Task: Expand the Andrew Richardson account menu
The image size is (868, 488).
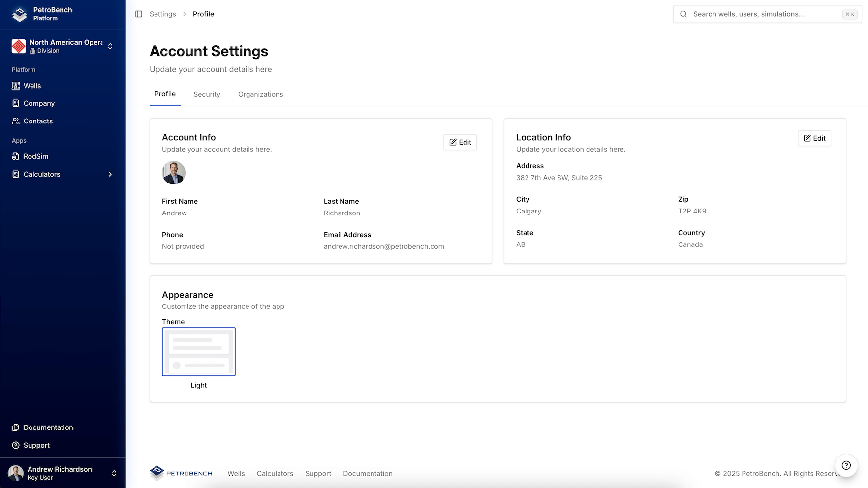Action: pos(63,473)
